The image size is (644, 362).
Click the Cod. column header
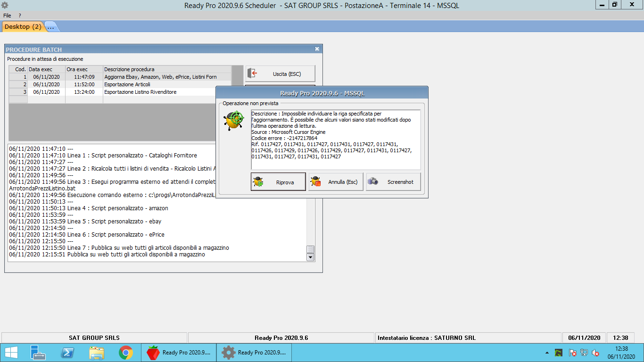[18, 69]
